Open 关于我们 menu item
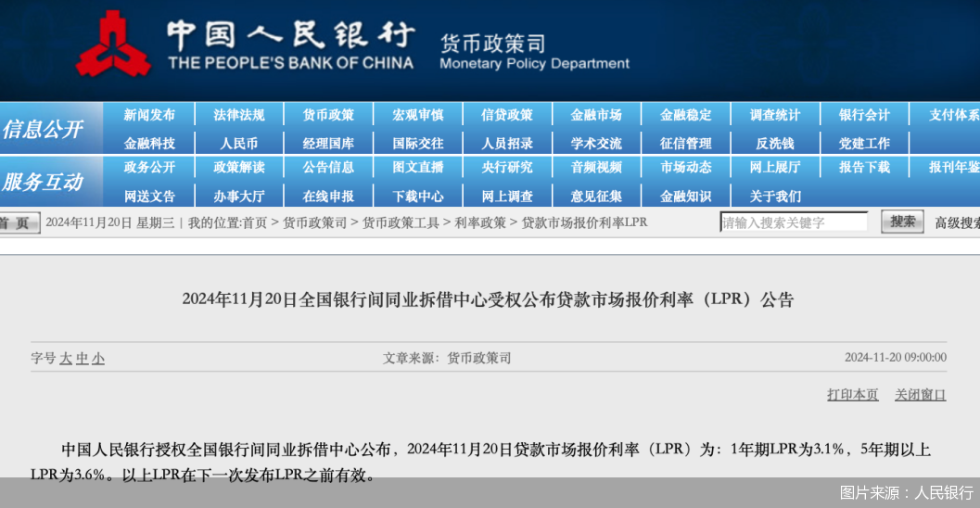 (x=775, y=197)
